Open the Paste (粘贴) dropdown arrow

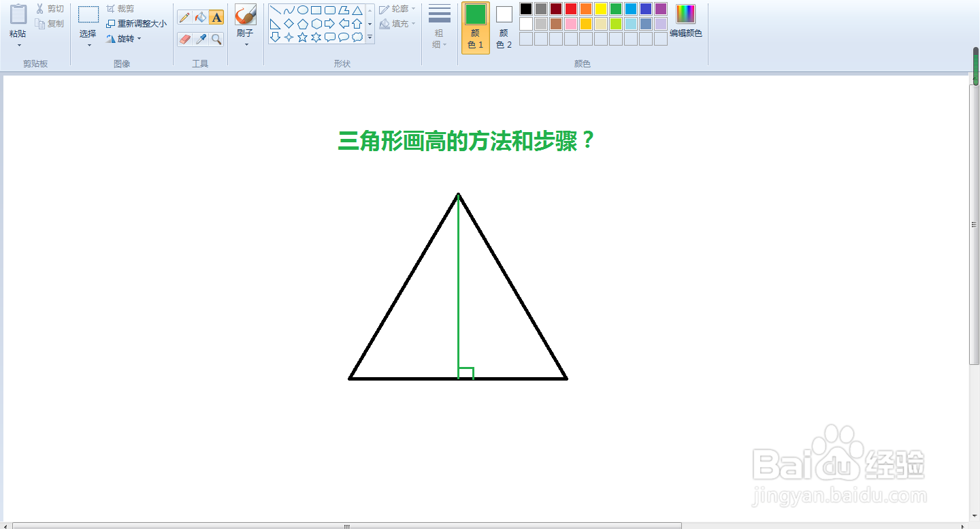(19, 46)
